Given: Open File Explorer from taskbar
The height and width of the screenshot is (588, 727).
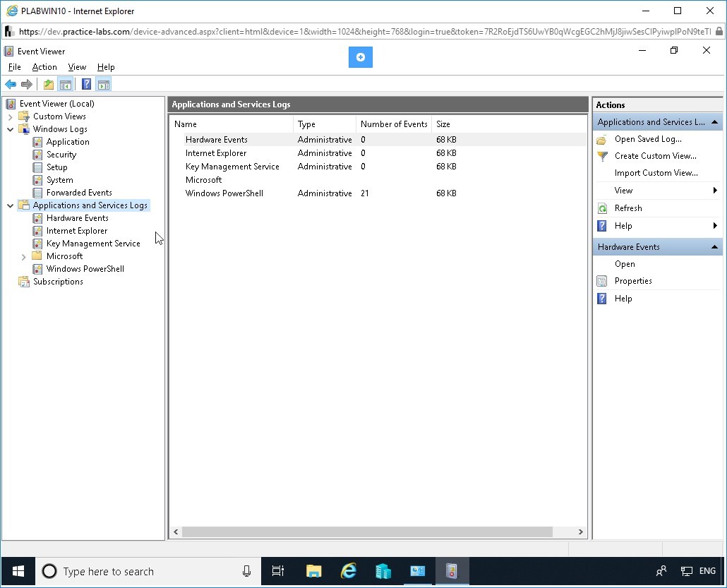Looking at the screenshot, I should click(314, 571).
